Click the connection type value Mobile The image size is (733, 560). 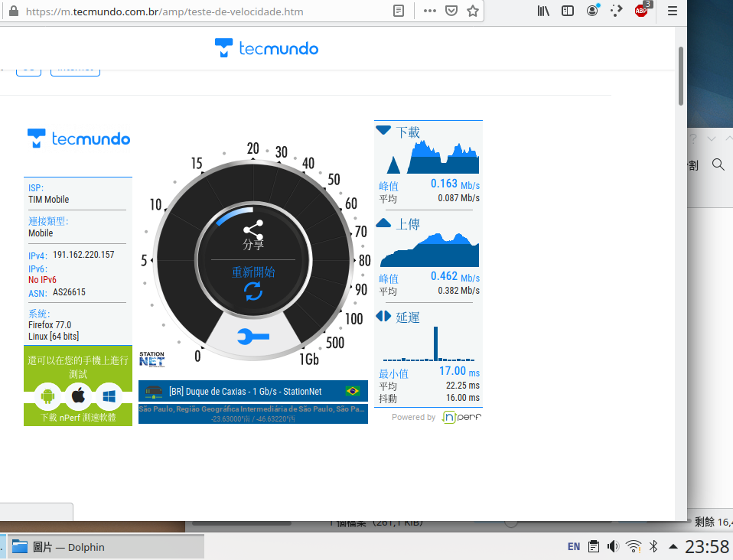coord(41,233)
